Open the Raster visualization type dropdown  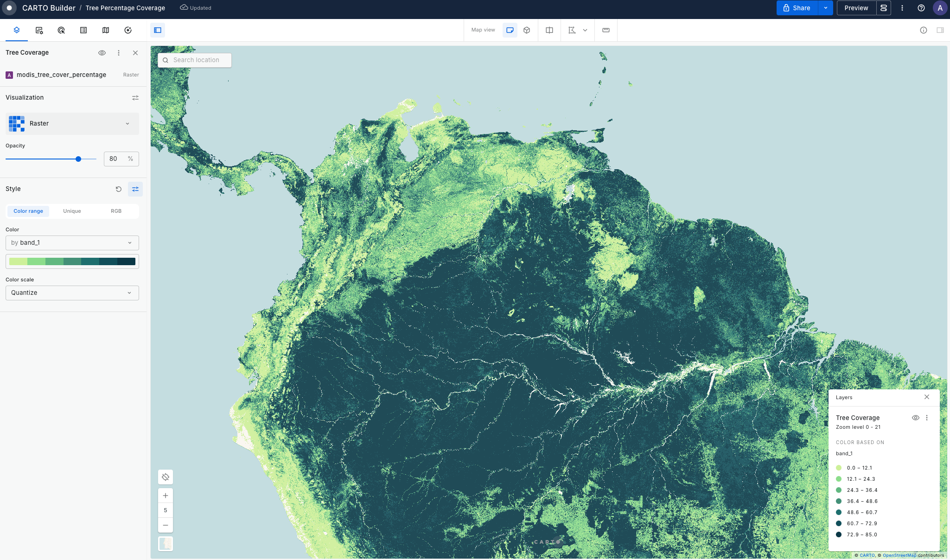coord(72,124)
